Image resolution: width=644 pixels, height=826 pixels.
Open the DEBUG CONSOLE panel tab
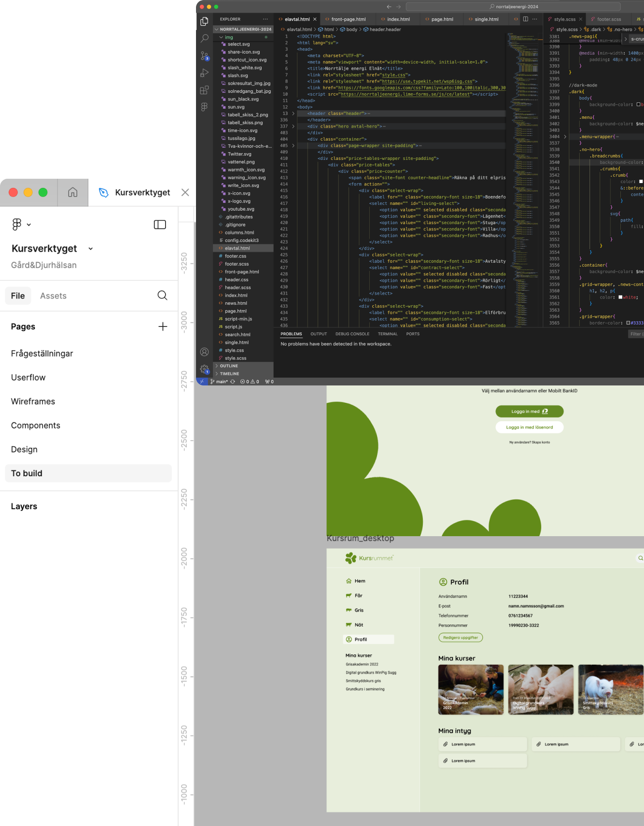tap(352, 334)
